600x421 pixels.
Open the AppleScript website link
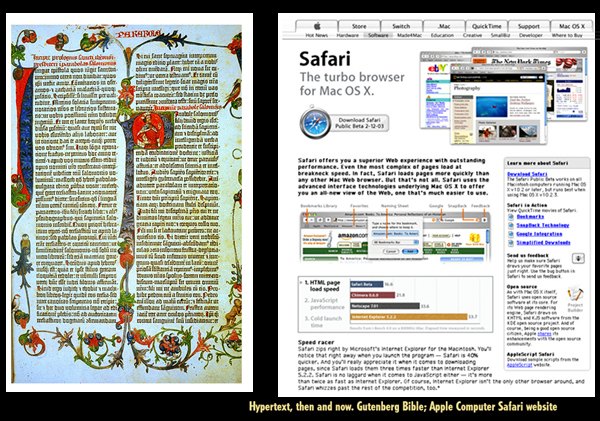[x=520, y=365]
